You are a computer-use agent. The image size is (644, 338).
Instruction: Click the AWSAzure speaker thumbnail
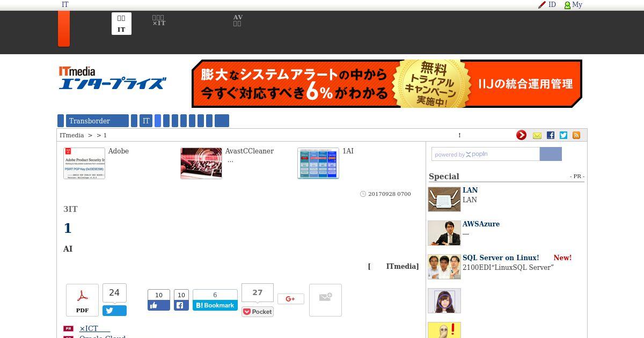click(444, 233)
